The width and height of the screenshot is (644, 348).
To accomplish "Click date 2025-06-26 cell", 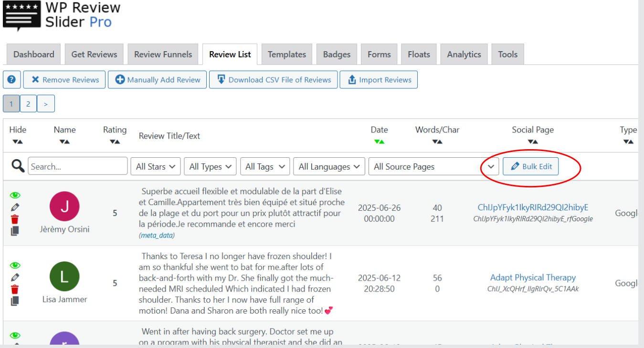I will [380, 213].
